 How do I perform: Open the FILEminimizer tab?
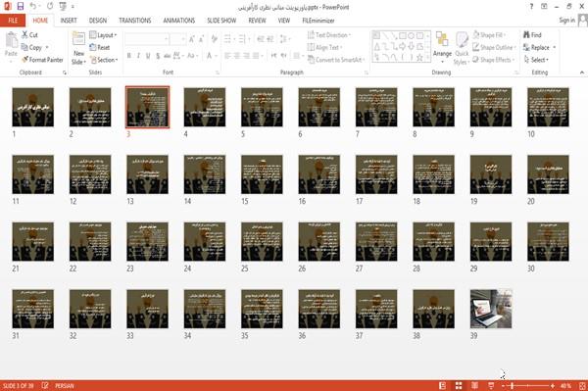(x=318, y=21)
